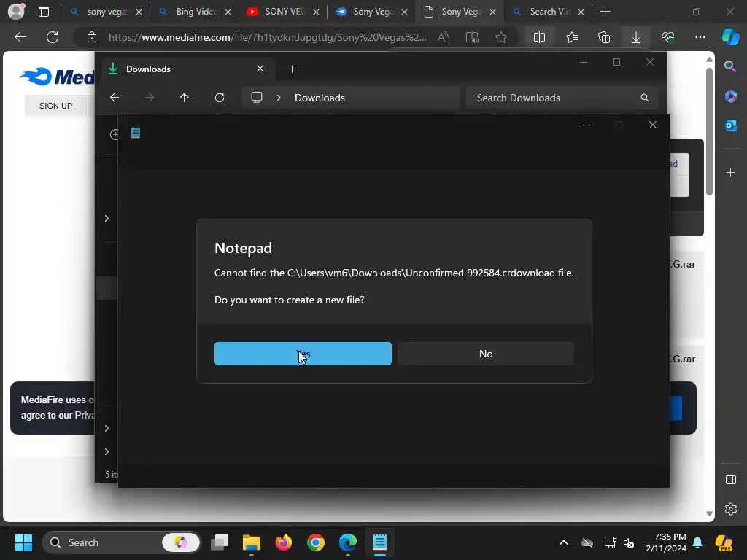Open Edge sidebar search icon
This screenshot has width=747, height=560.
(730, 66)
